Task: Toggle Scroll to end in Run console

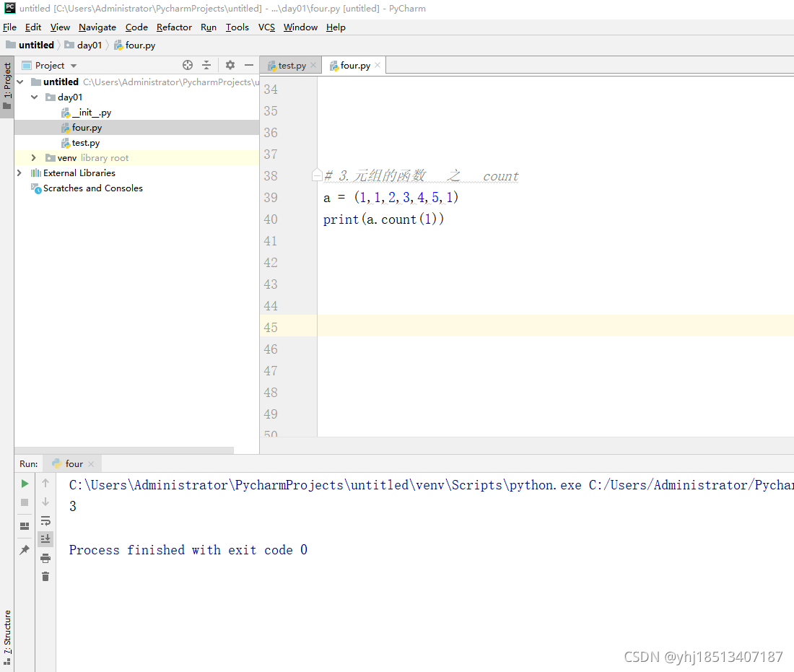Action: tap(45, 538)
